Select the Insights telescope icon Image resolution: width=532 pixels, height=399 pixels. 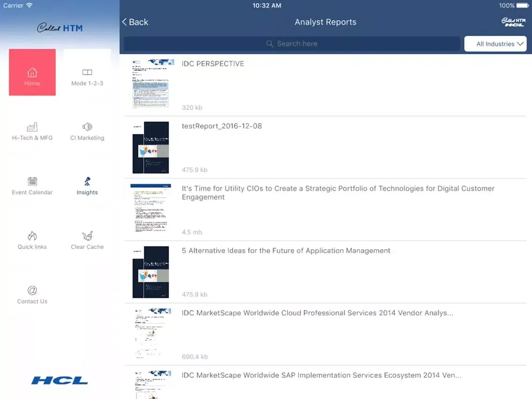point(87,182)
